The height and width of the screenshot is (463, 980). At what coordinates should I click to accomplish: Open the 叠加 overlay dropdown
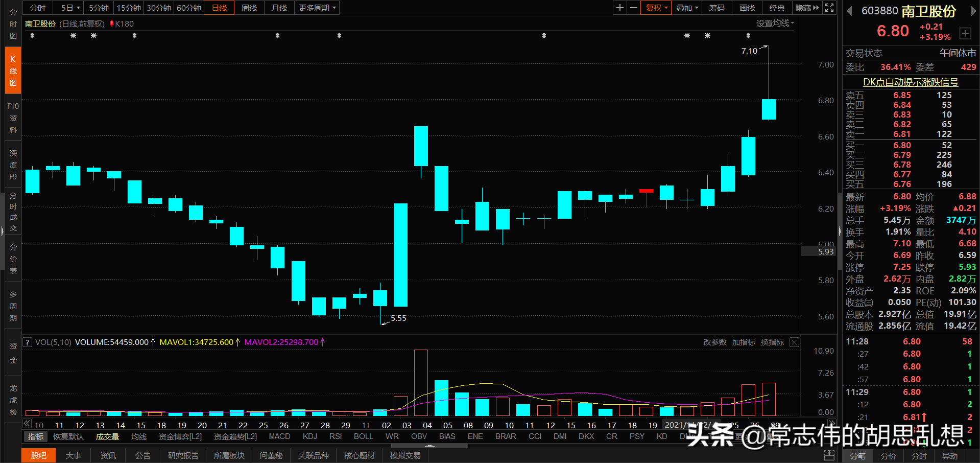(686, 8)
